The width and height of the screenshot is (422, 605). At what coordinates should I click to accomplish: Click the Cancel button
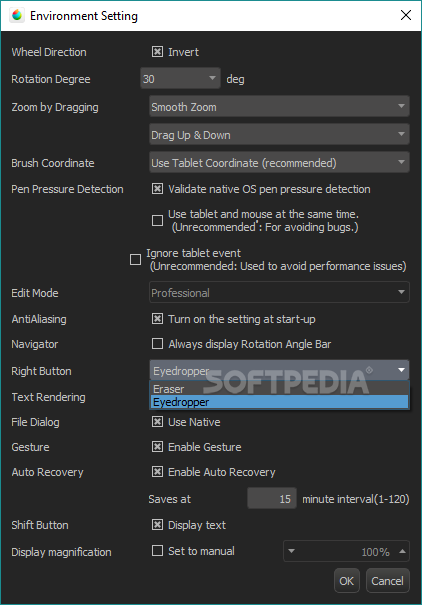coord(387,581)
